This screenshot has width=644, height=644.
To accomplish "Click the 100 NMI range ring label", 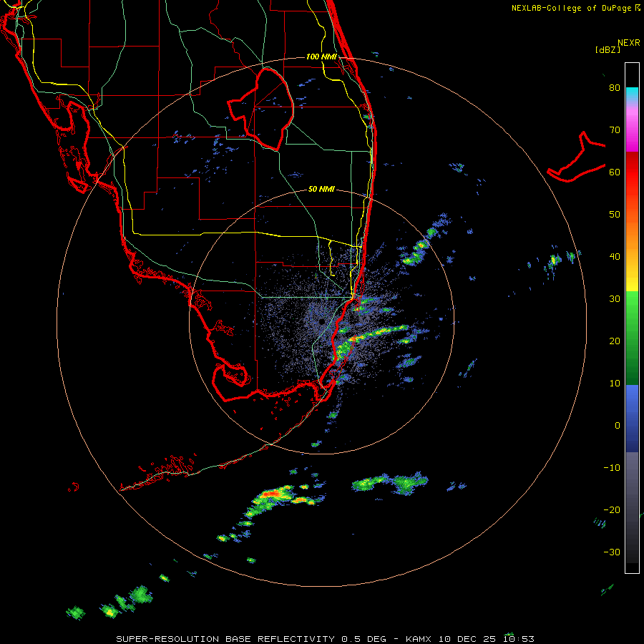I will click(x=321, y=57).
